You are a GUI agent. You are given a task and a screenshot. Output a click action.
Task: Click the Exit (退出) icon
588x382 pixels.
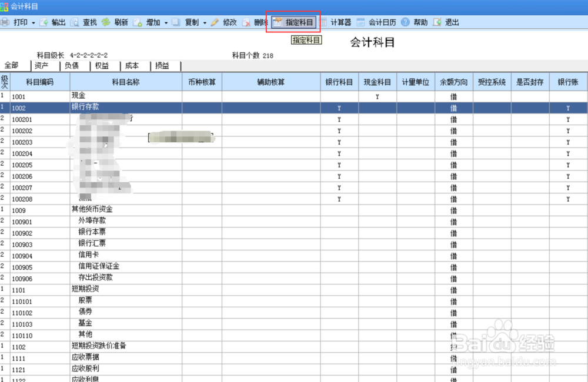pos(437,22)
